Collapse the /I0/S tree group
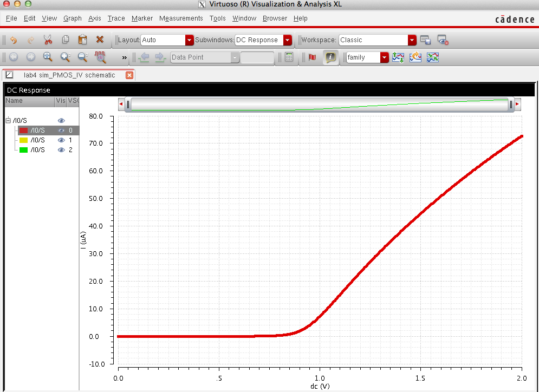Viewport: 539px width, 392px height. 9,121
